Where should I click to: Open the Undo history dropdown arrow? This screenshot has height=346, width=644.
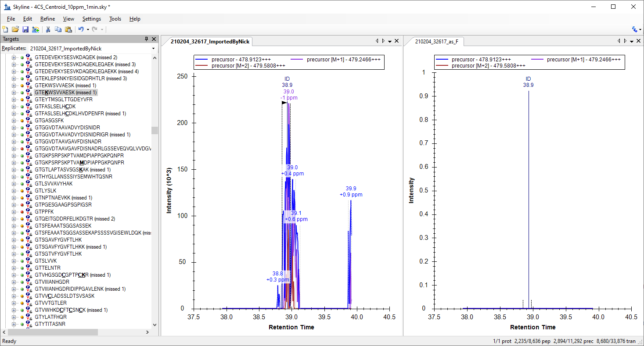pos(88,29)
